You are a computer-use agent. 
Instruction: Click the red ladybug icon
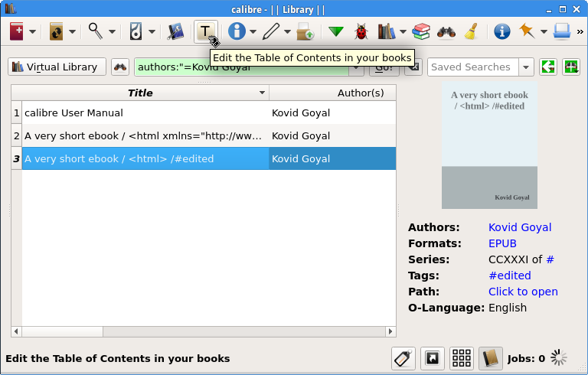coord(361,31)
